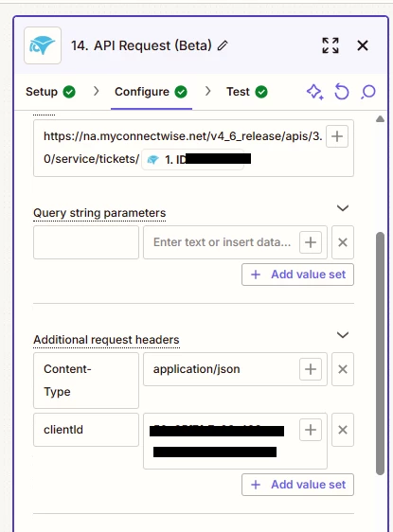Click the Additional request headers label

pos(106,340)
